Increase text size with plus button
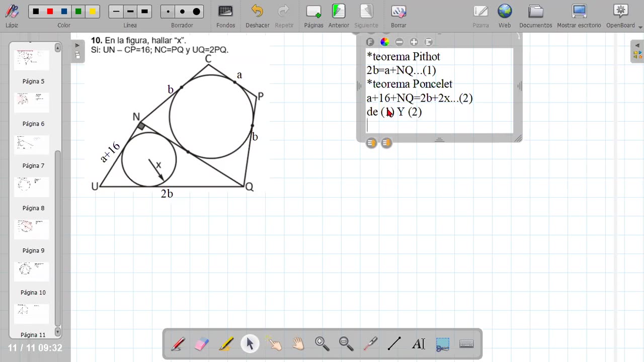 pyautogui.click(x=414, y=42)
